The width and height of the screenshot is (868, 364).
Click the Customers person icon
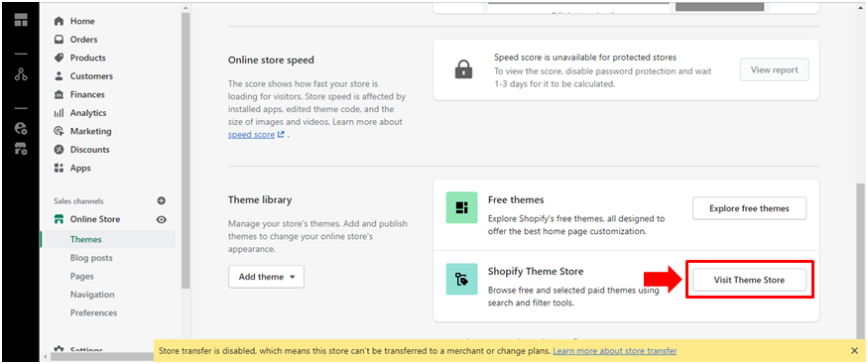(x=59, y=75)
